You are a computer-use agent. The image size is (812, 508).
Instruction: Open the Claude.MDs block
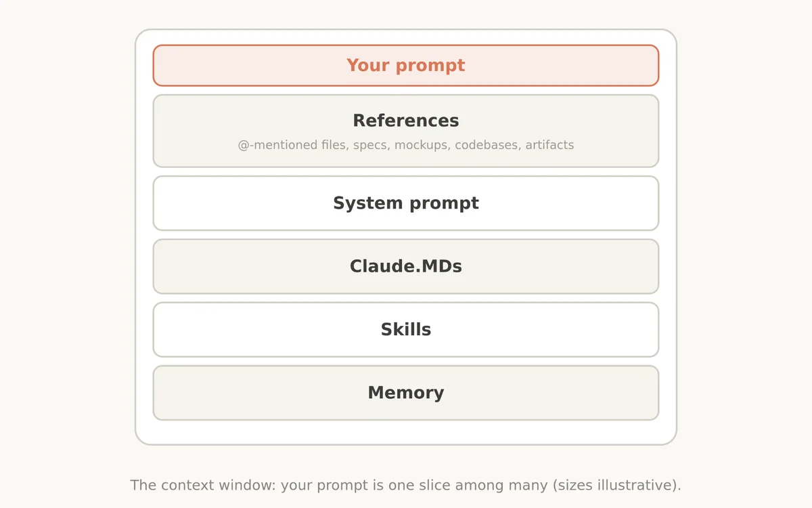pyautogui.click(x=406, y=266)
